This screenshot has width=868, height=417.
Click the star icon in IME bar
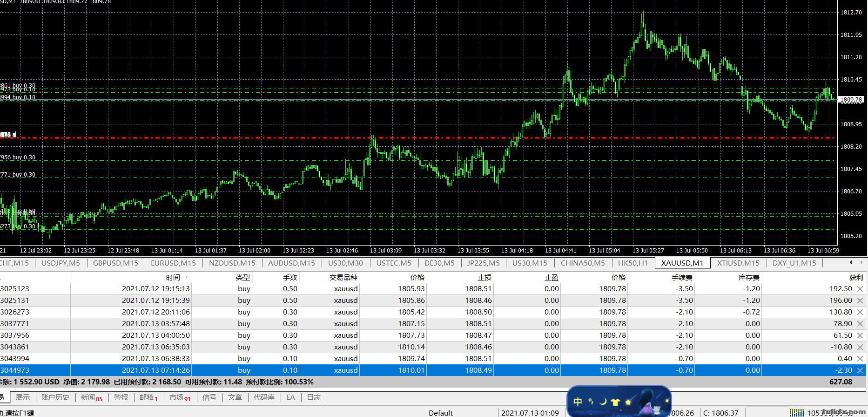628,402
